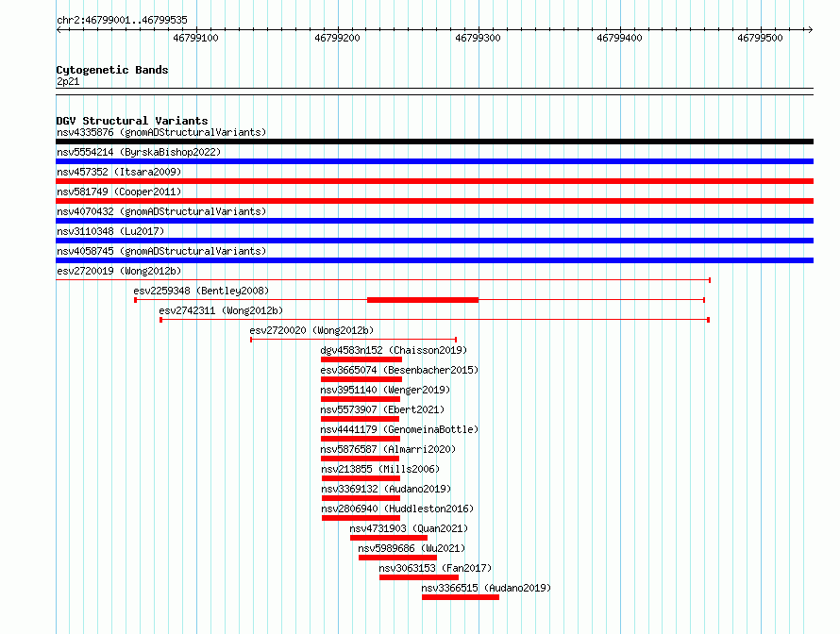Open variant esv2259348 (Bentley2008) label

(201, 291)
